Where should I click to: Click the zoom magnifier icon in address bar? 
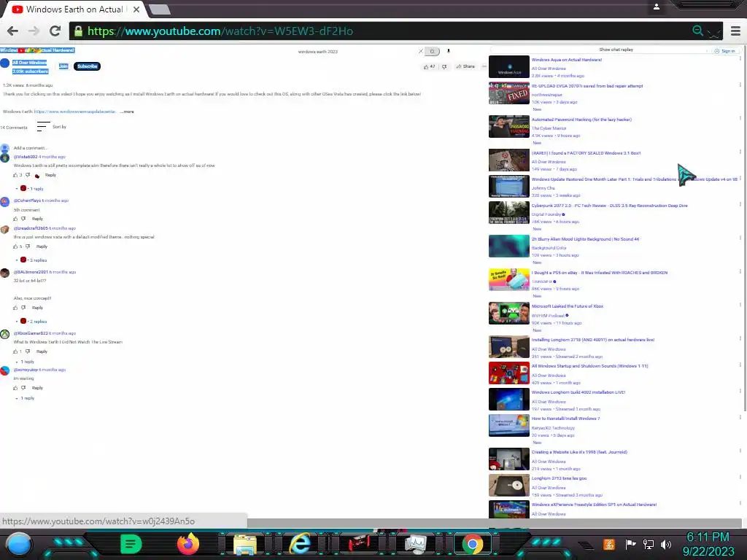pos(698,31)
